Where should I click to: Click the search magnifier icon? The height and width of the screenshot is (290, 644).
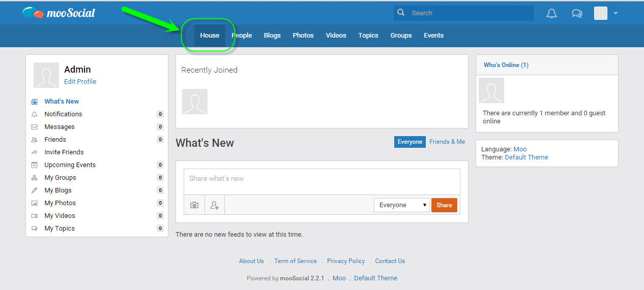tap(401, 13)
